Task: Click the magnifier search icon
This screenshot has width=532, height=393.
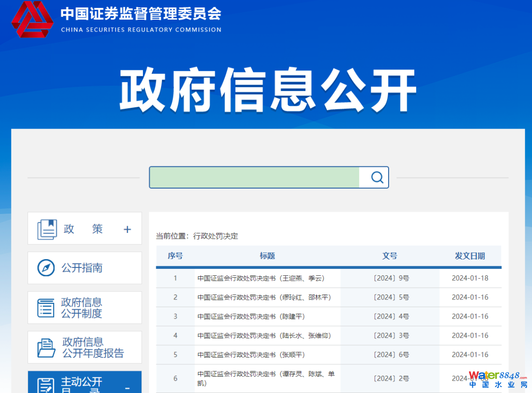Action: coord(377,177)
